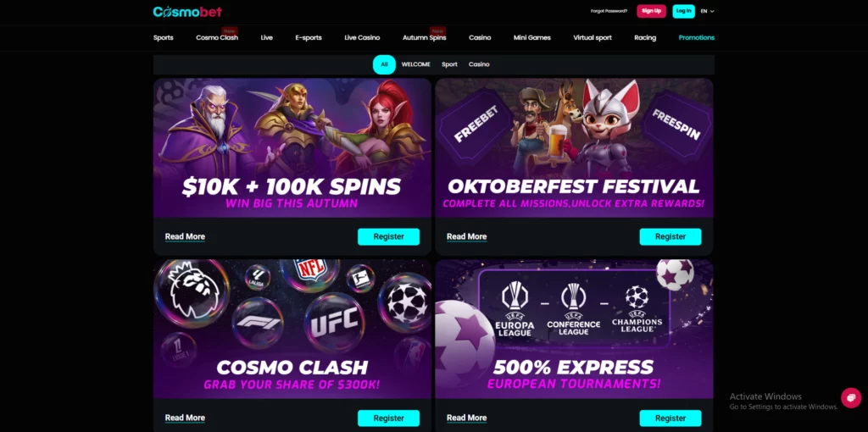Open the Cosmo Clash promotion banner
The image size is (868, 432).
tap(292, 329)
